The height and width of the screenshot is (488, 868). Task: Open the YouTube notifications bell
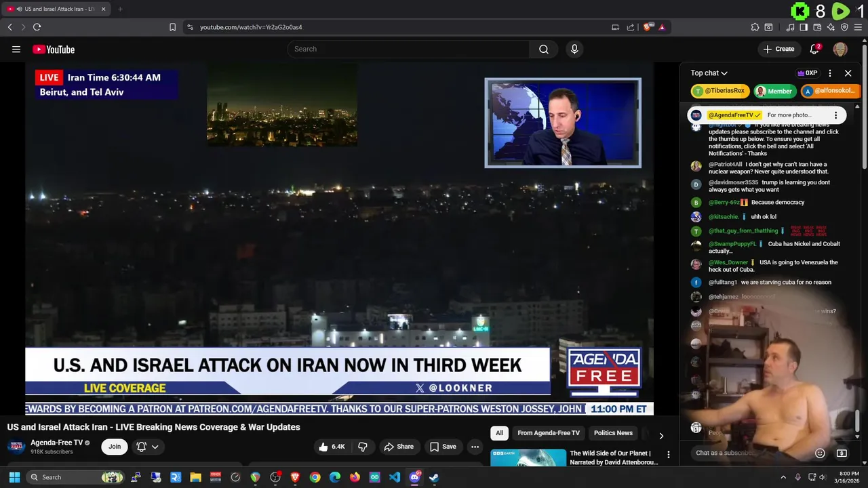[814, 49]
